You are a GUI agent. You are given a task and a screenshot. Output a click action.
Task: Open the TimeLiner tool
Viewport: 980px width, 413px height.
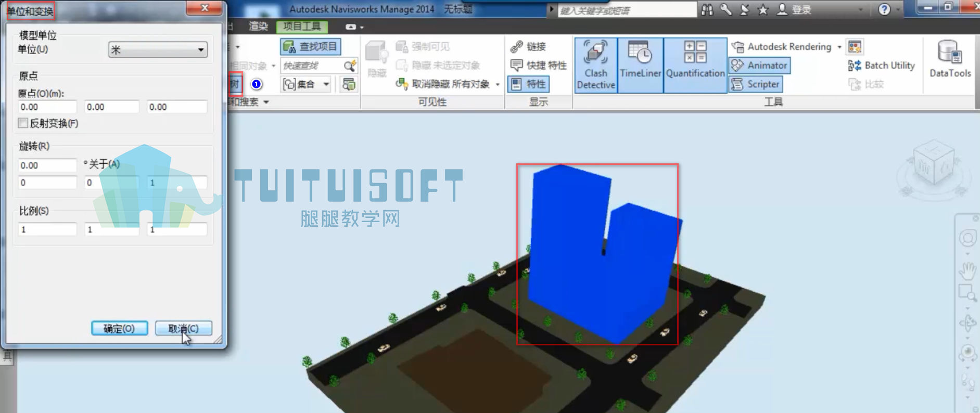640,65
